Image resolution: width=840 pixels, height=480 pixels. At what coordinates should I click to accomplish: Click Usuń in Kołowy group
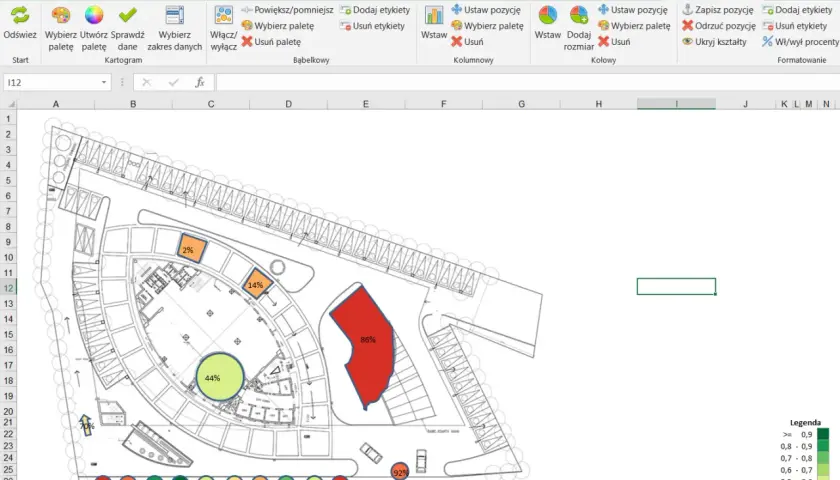click(614, 41)
